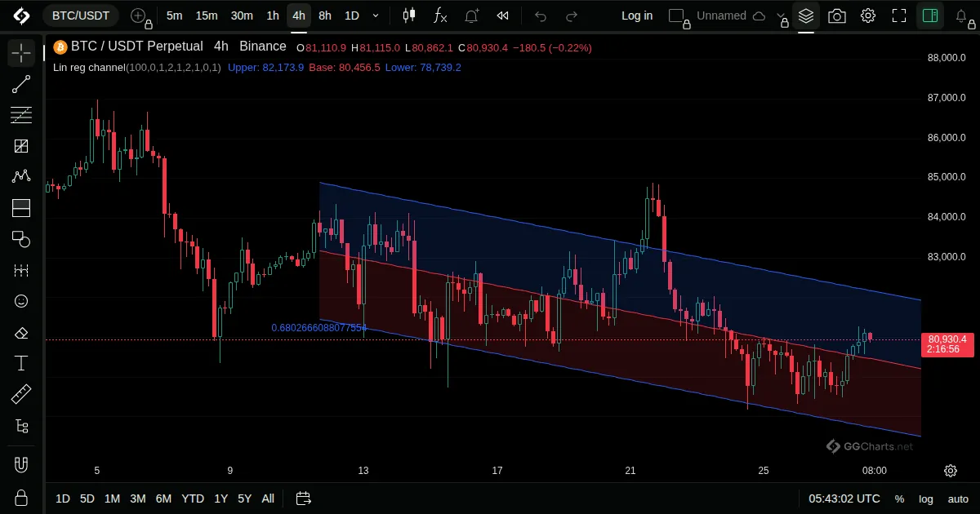Screen dimensions: 980x514
Task: Select the ruler measure tool
Action: pyautogui.click(x=21, y=394)
